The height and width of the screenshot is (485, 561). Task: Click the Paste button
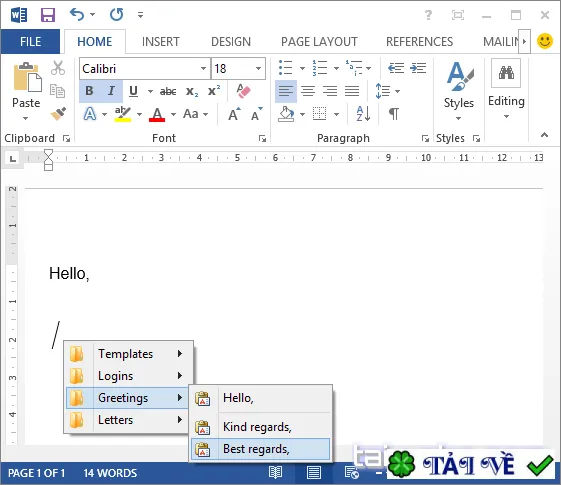coord(26,92)
